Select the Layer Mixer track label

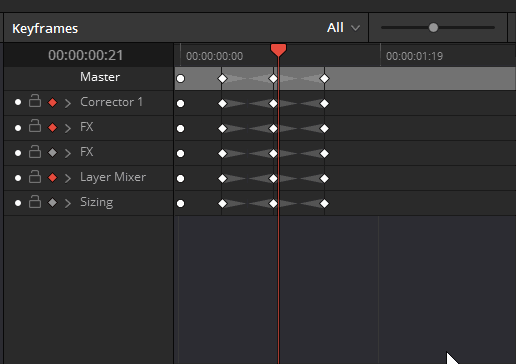113,177
